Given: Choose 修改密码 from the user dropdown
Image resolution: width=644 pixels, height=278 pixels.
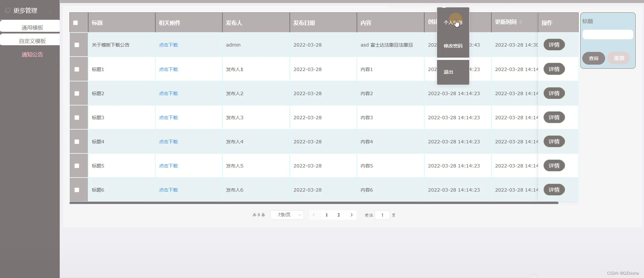Looking at the screenshot, I should point(453,46).
